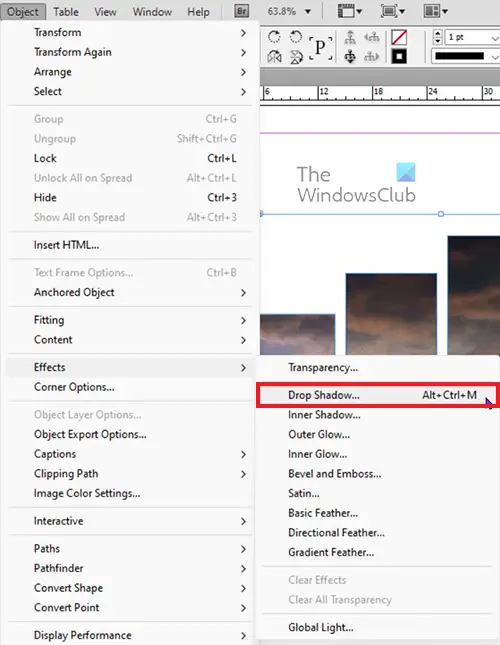The image size is (500, 645).
Task: Expand the Anchored Object submenu
Action: coord(130,292)
